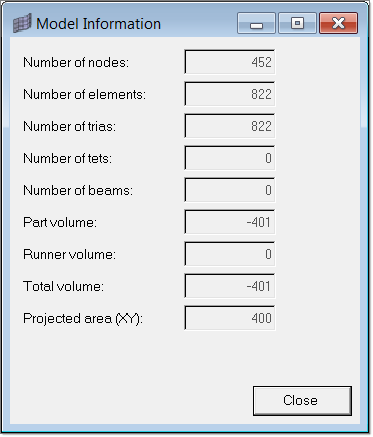Screen dimensions: 373x437
Task: Select the Runner volume field
Action: pyautogui.click(x=230, y=254)
